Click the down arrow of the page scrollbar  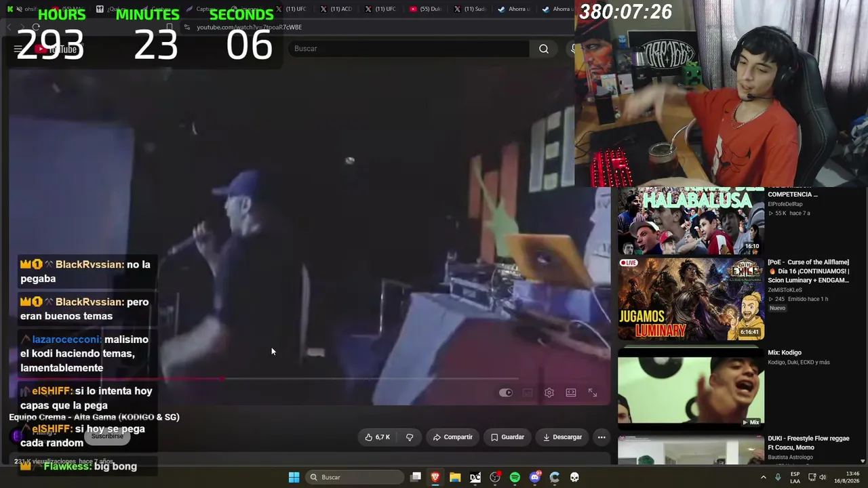point(863,461)
